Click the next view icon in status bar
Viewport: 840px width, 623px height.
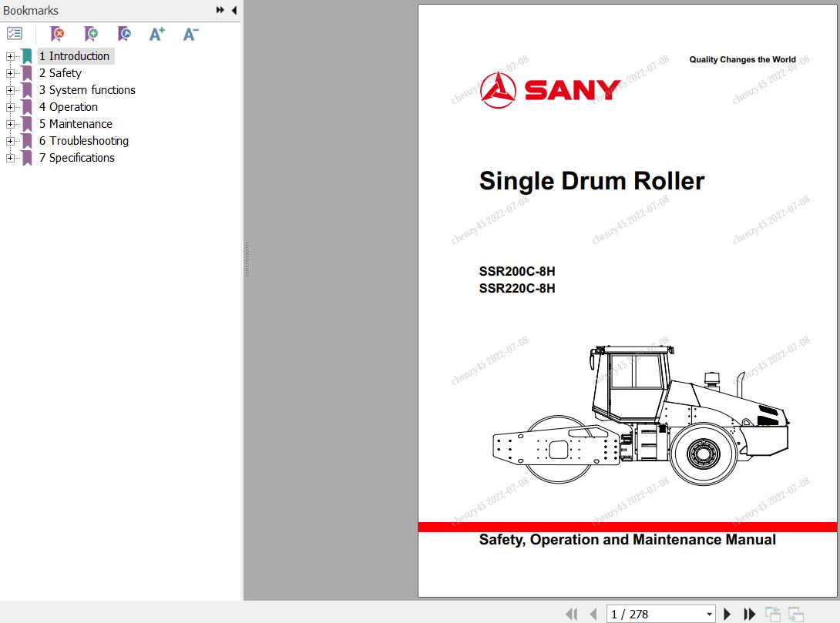tap(795, 614)
